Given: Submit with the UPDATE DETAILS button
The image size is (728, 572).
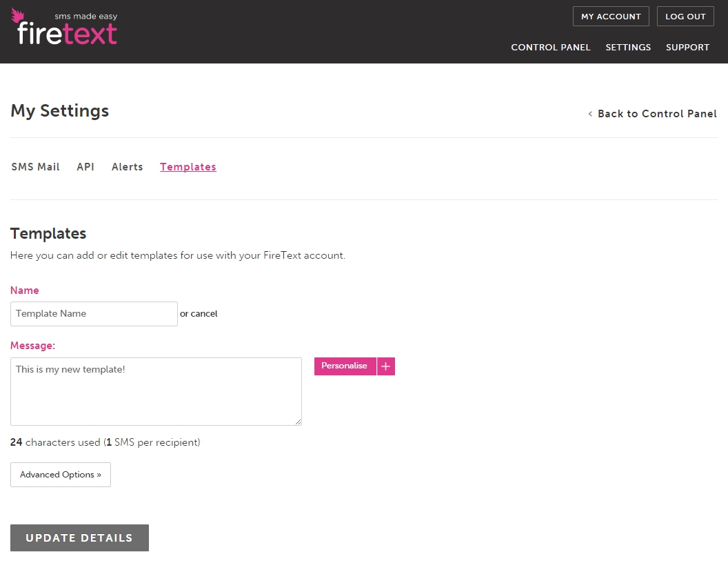Looking at the screenshot, I should [x=79, y=538].
